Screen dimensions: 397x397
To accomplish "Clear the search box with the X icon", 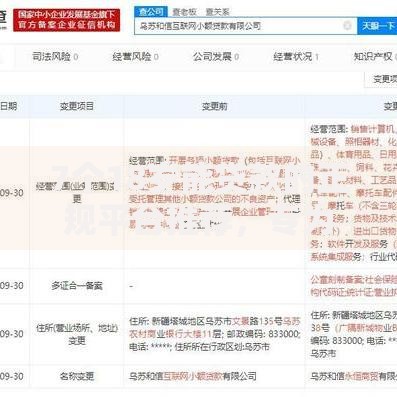I will [347, 25].
